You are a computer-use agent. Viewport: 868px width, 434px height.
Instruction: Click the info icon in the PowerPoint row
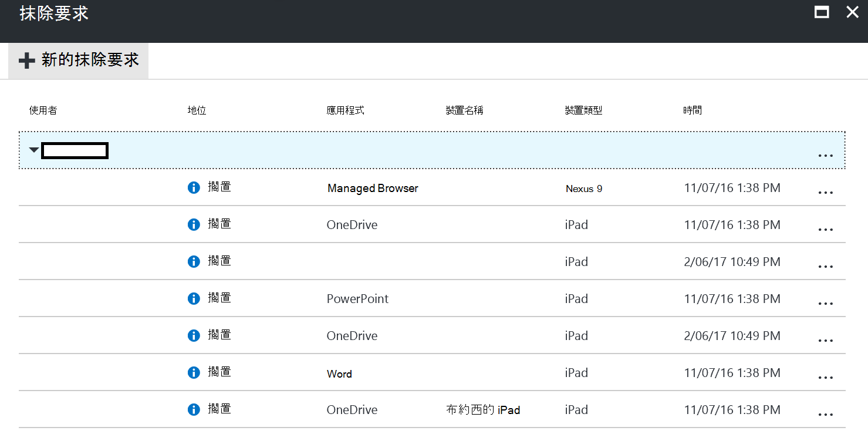[x=194, y=298]
